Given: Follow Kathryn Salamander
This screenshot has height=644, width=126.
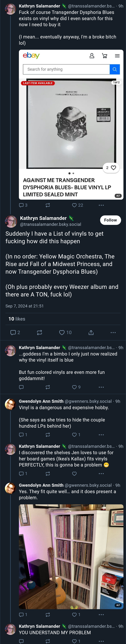Looking at the screenshot, I should click(x=110, y=220).
